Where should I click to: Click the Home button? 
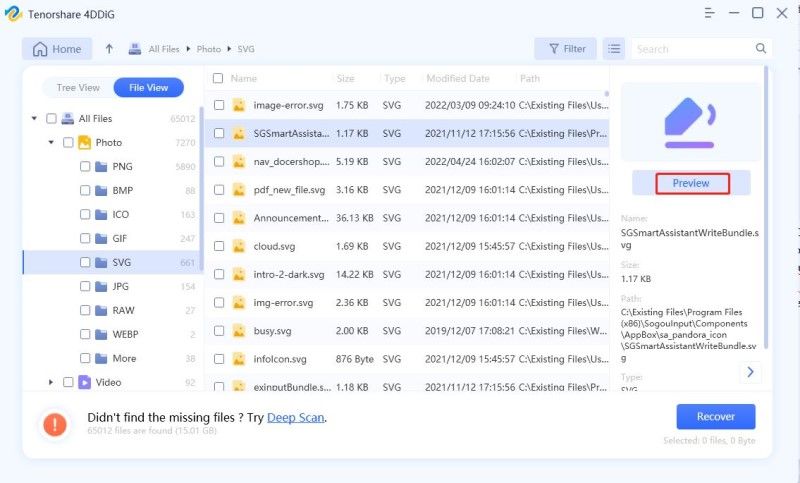57,49
